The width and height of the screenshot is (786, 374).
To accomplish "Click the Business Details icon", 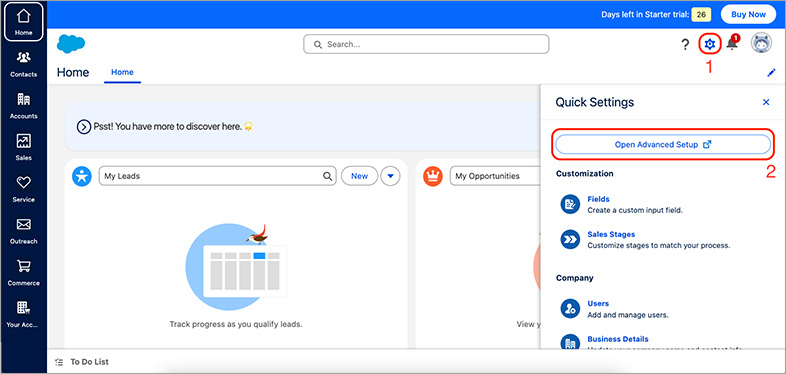I will (570, 343).
